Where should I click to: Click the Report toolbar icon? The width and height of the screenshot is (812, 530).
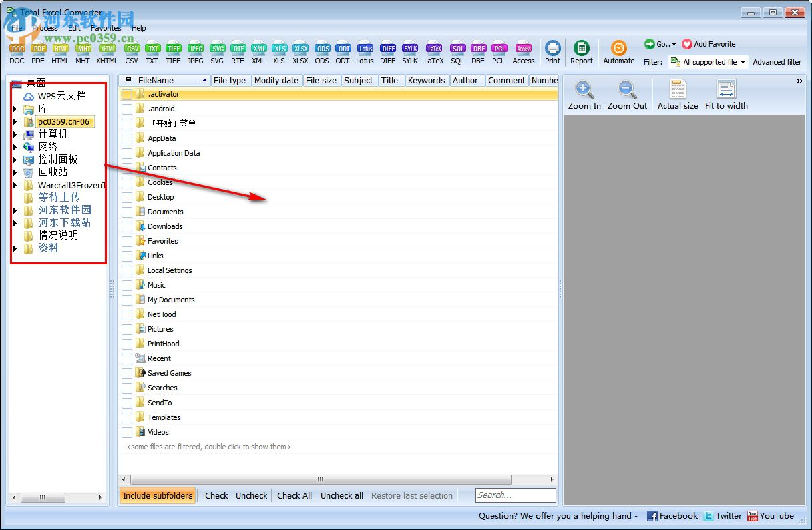(581, 53)
